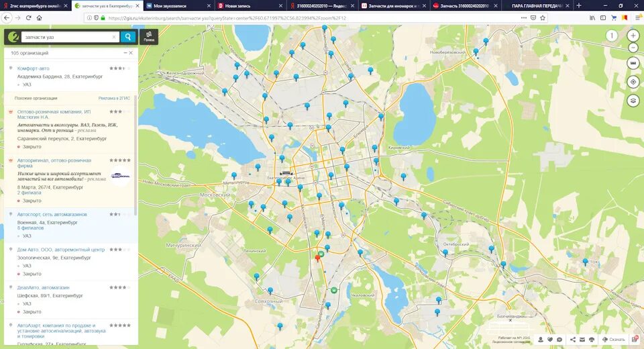Switch to the ПАРА ГЛАВНАЯ ПЕРЕДАЧИ tab
The width and height of the screenshot is (644, 349).
[x=537, y=6]
